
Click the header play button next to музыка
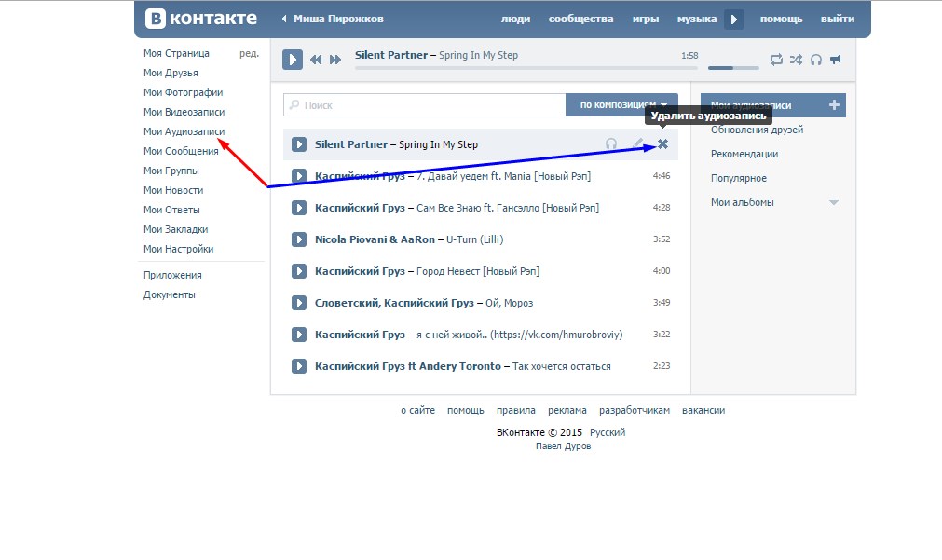pos(733,20)
